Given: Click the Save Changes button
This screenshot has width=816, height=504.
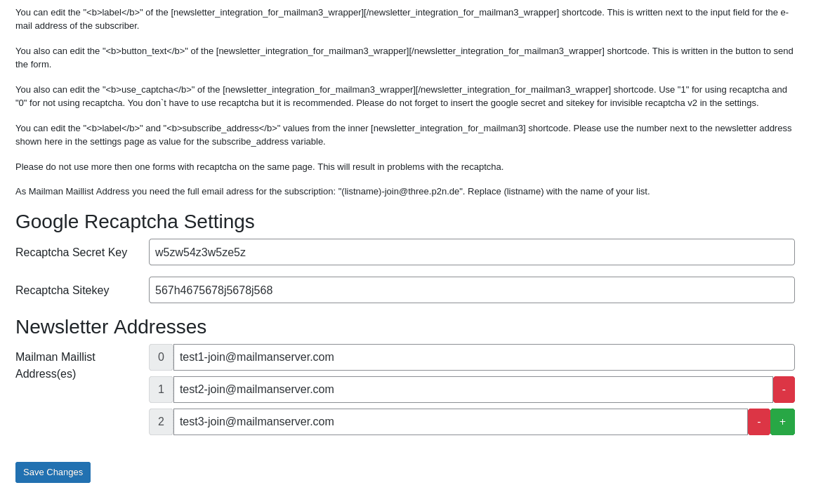Looking at the screenshot, I should 53,472.
